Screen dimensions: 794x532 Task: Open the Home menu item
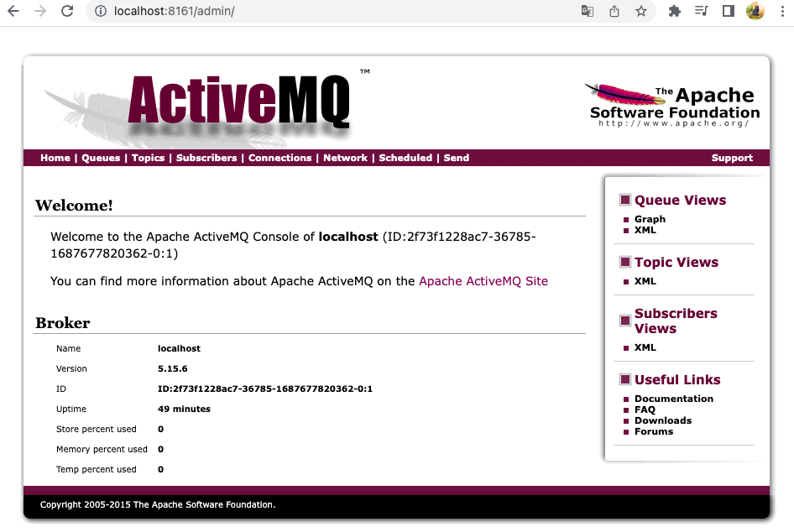pyautogui.click(x=55, y=158)
